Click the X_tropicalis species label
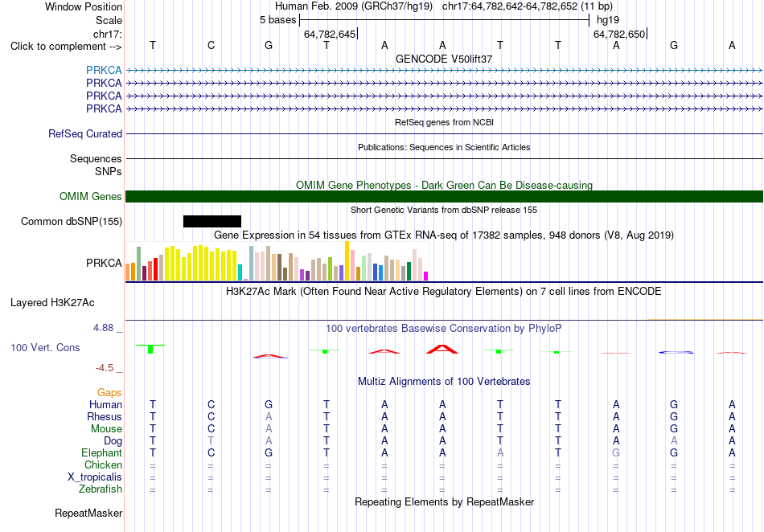This screenshot has width=764, height=532. 95,477
